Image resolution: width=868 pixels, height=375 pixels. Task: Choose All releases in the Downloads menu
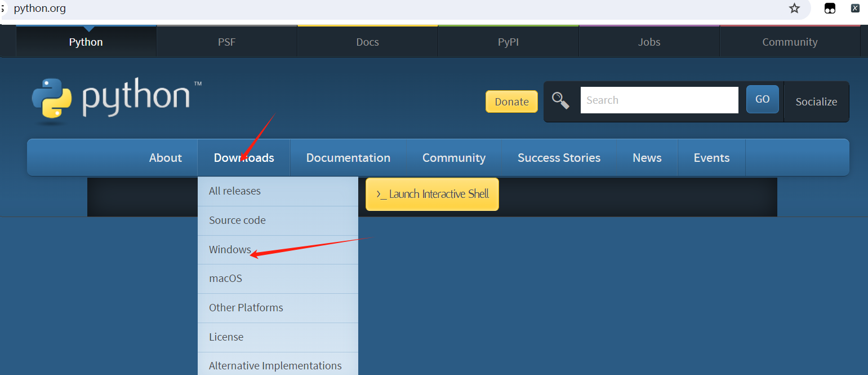[x=235, y=191]
